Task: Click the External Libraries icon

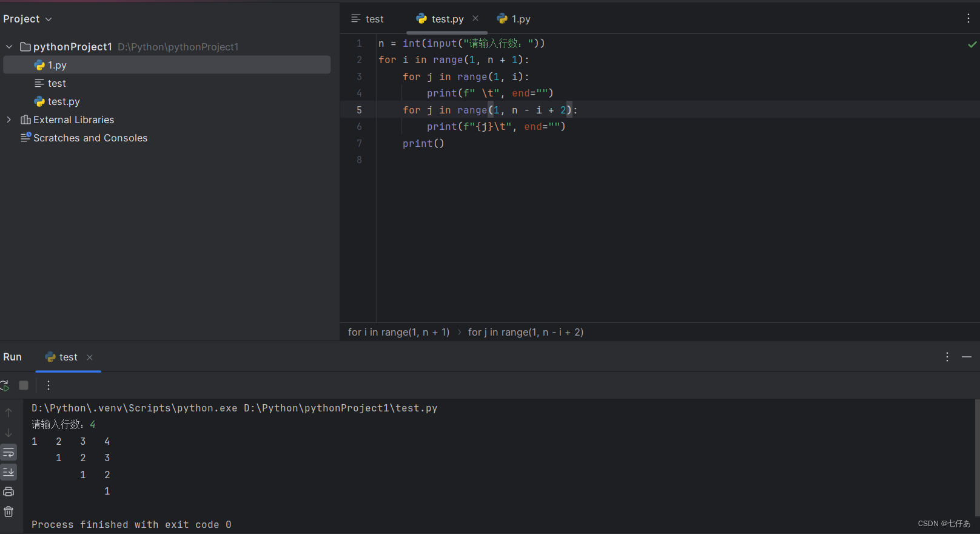Action: [25, 120]
